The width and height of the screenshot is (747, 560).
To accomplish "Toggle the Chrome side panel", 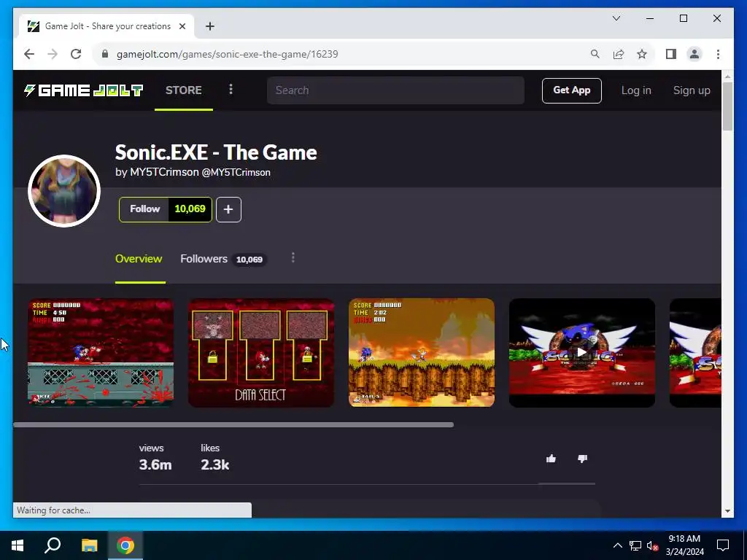I will [x=671, y=54].
